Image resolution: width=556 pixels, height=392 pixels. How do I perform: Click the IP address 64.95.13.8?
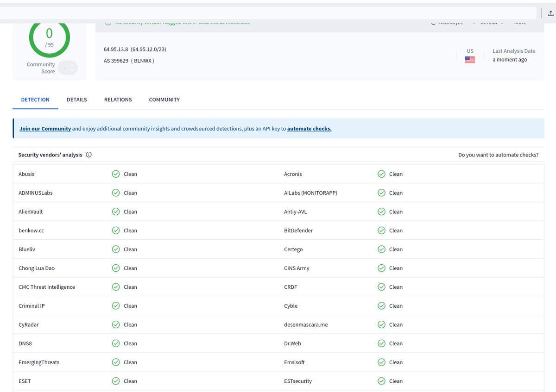click(116, 49)
